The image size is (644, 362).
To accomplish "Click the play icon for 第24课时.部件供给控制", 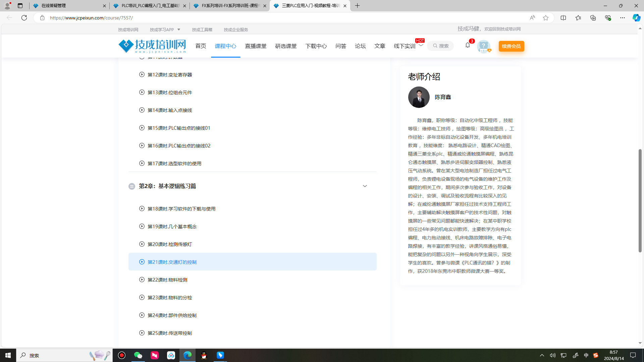I will (x=142, y=315).
